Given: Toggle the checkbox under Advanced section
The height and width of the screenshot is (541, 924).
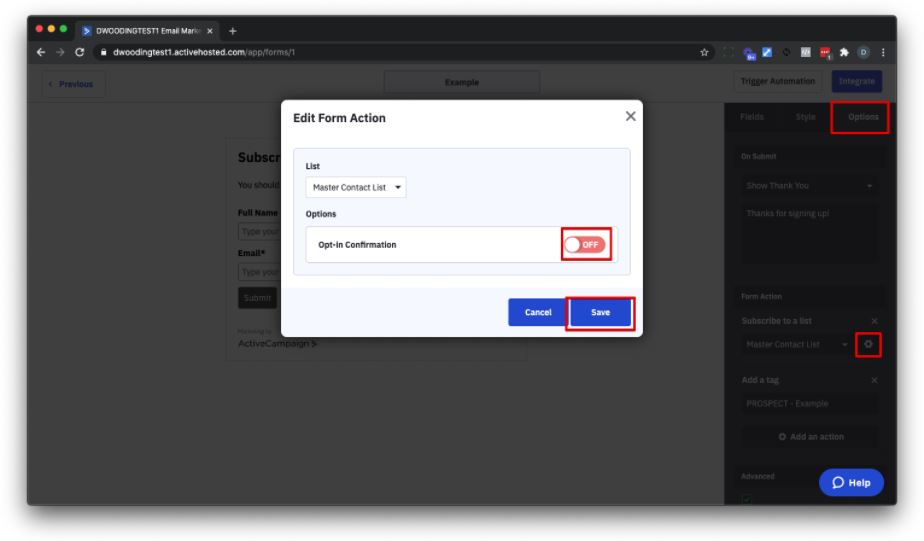Looking at the screenshot, I should [747, 499].
